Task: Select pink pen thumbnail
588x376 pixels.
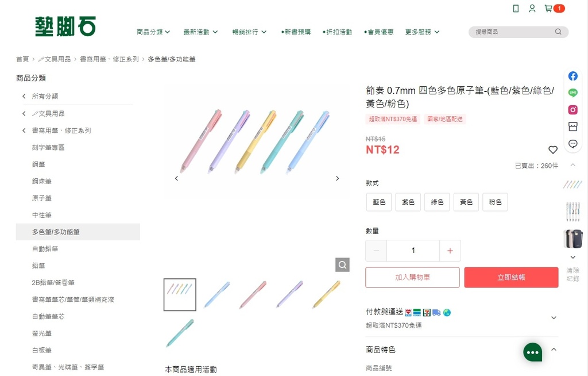Action: click(x=253, y=295)
